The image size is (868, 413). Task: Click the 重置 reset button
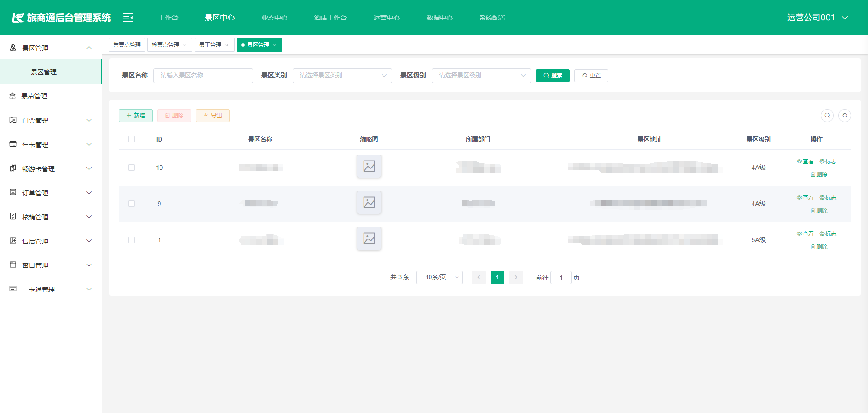(591, 76)
